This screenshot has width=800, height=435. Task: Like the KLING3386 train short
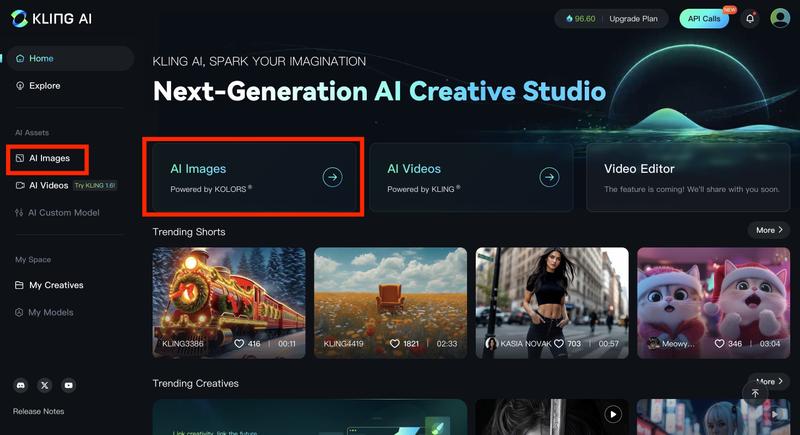tap(239, 343)
